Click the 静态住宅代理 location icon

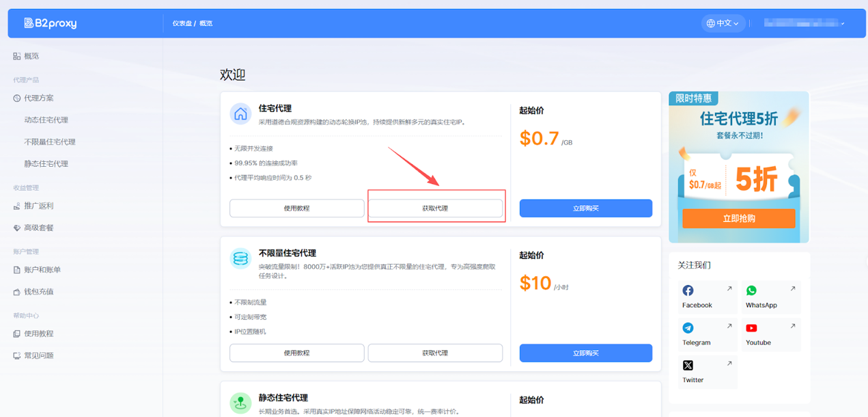240,403
